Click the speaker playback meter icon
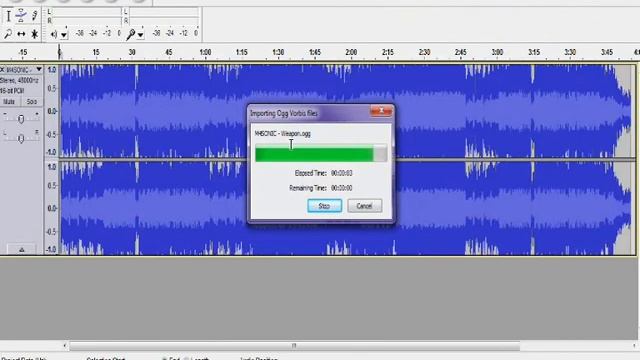 click(53, 34)
